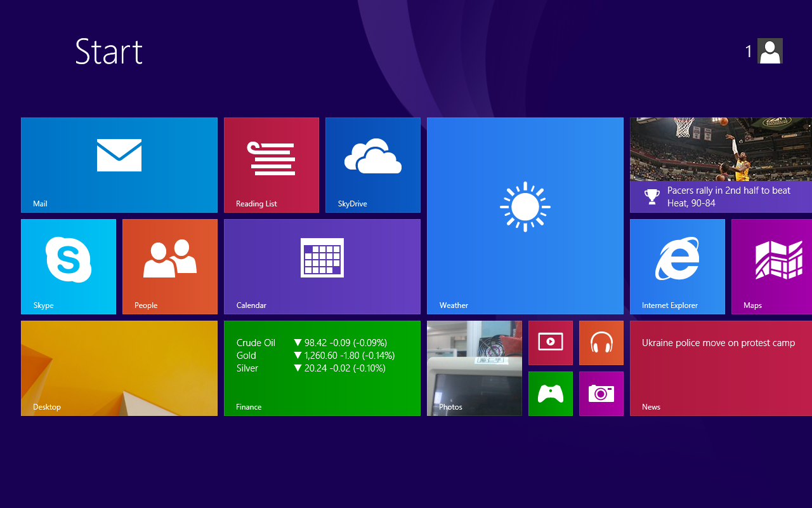The image size is (812, 508).
Task: Open the Maps tile
Action: click(771, 267)
